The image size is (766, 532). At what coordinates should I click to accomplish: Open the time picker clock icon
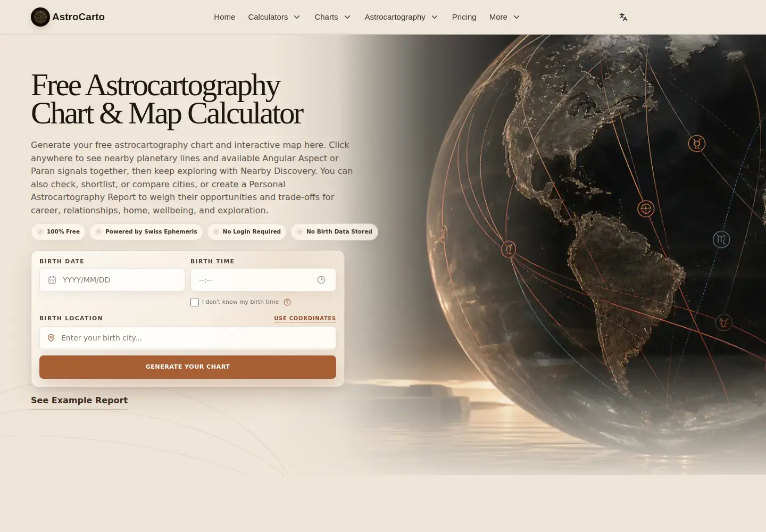(321, 280)
